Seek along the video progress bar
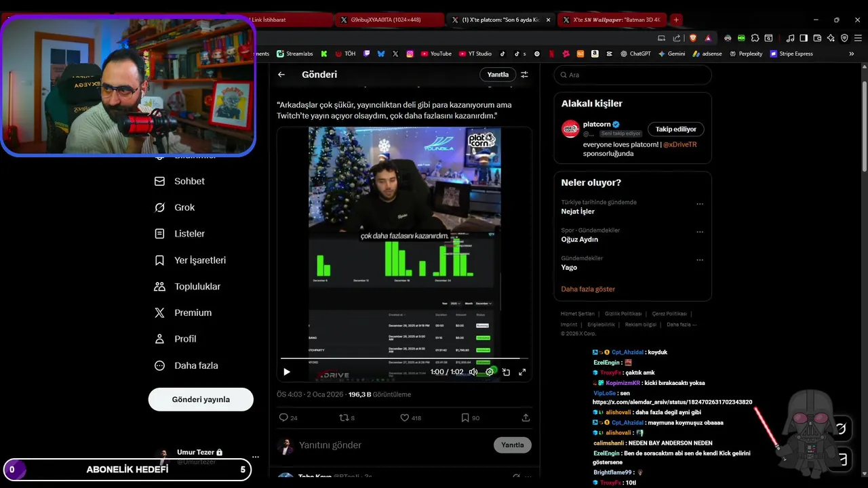This screenshot has width=868, height=488. 404,358
